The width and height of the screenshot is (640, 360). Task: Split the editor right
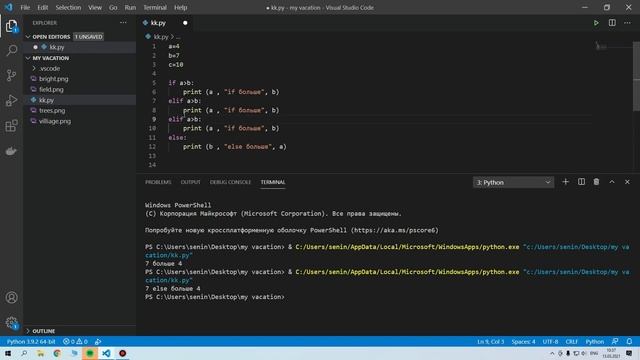[612, 23]
